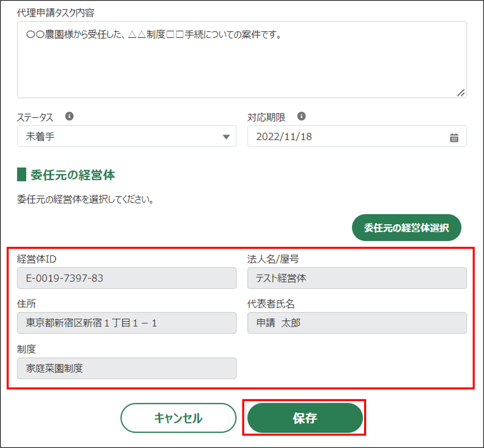Click the 代表者氏名 field 申請 太郎
Viewport: 484px width, 448px height.
[x=357, y=323]
